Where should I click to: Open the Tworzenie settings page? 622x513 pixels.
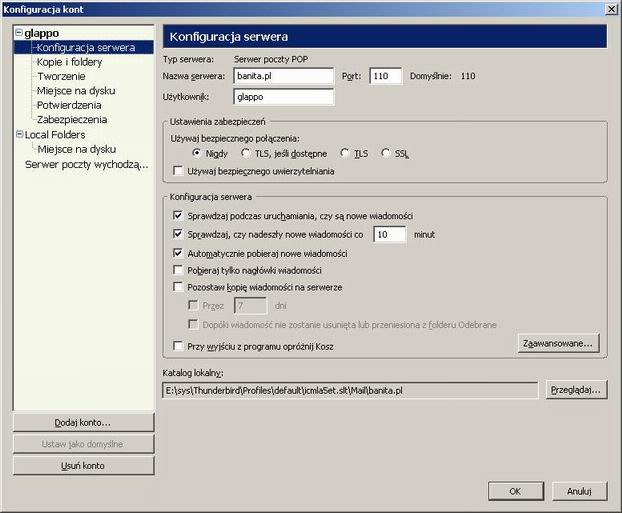61,76
